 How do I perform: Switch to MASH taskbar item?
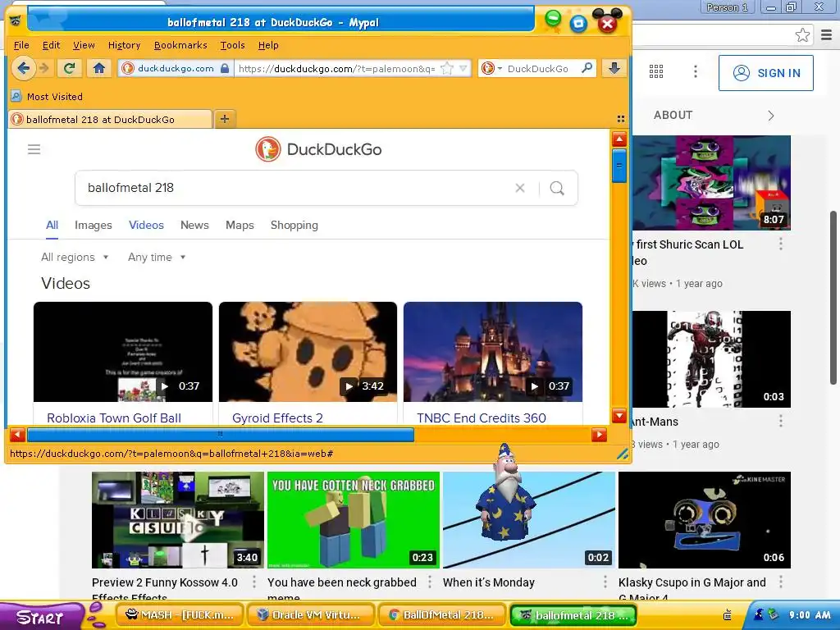click(180, 615)
